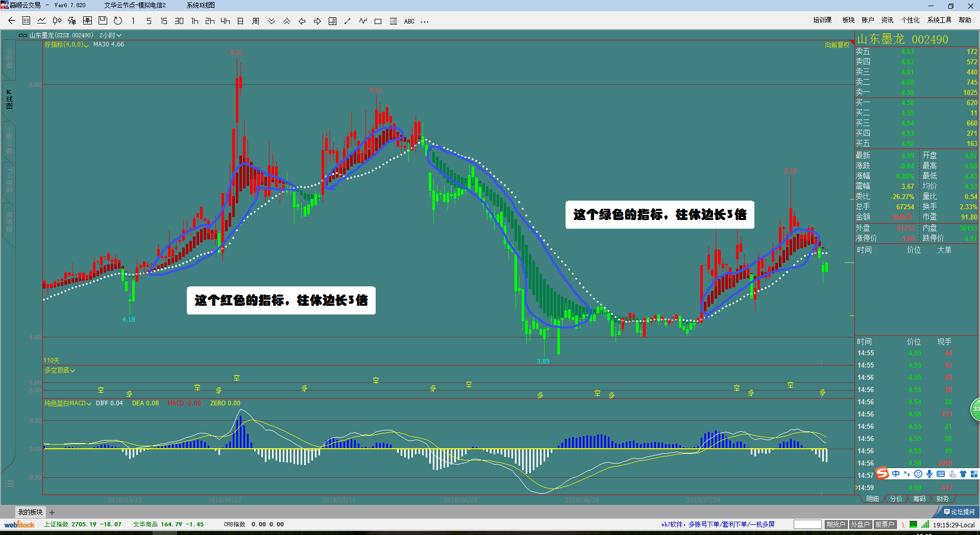The width and height of the screenshot is (980, 535).
Task: Switch chart to weekly 周 period
Action: 256,21
